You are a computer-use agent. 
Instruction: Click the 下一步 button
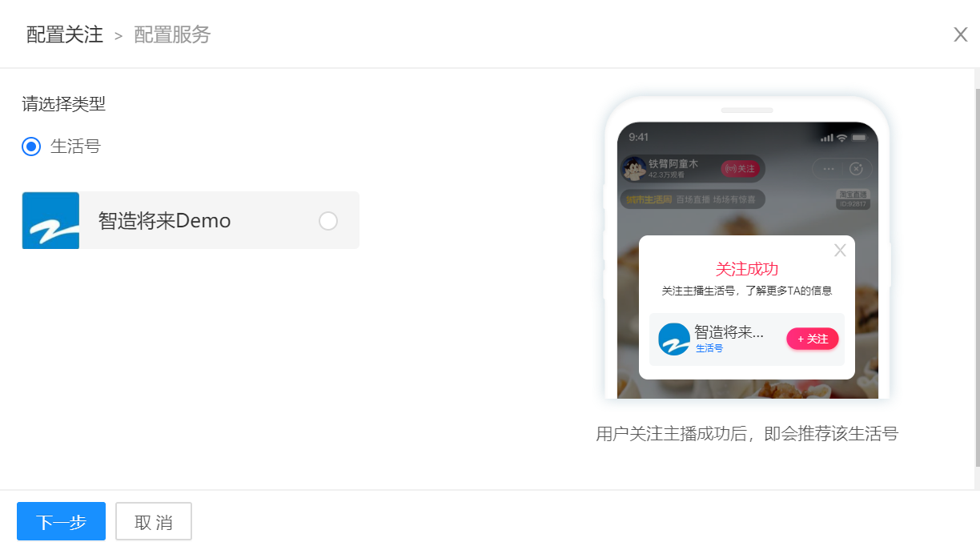61,521
